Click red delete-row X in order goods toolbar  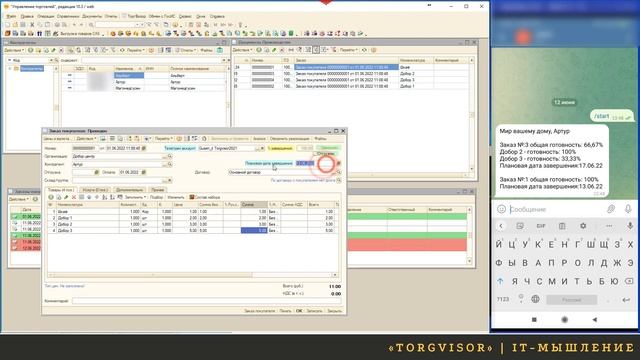(74, 197)
